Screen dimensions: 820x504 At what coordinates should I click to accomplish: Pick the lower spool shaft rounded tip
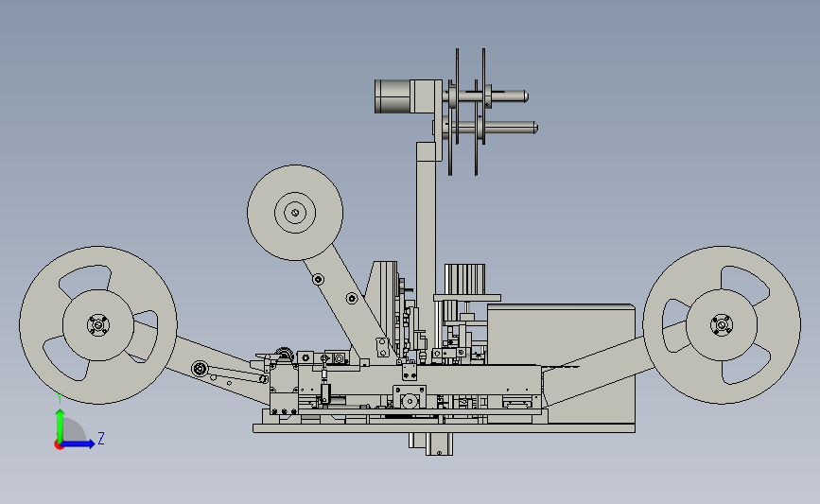pos(534,128)
